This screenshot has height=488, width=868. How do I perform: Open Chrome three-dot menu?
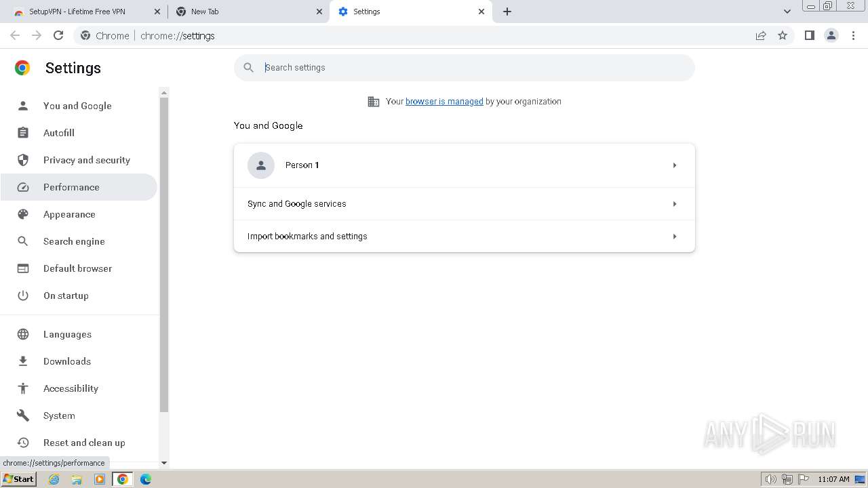click(x=854, y=35)
